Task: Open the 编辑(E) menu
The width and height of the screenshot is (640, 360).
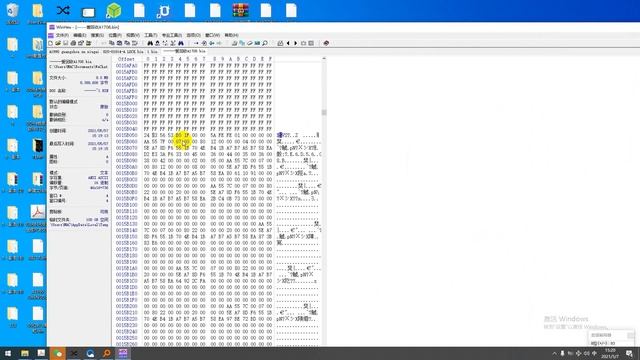Action: (80, 35)
